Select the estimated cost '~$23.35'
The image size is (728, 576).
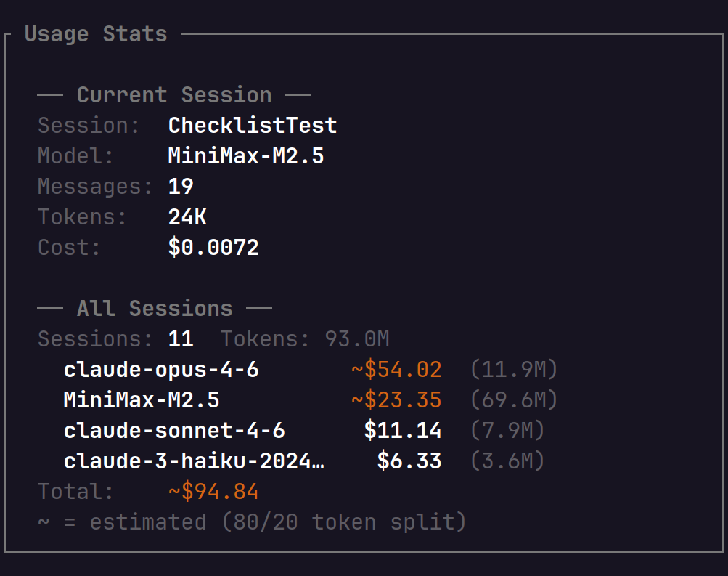[x=396, y=400]
